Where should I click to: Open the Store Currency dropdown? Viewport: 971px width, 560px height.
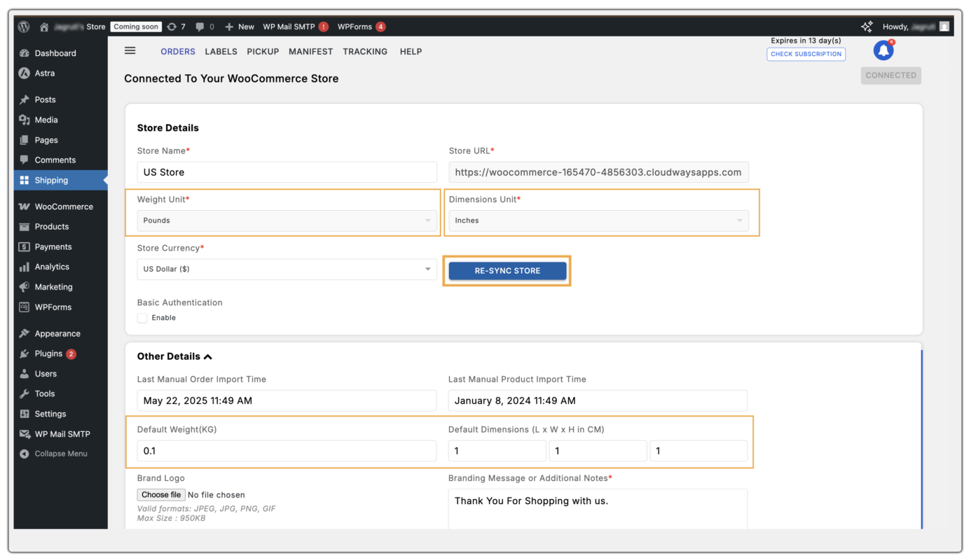287,269
